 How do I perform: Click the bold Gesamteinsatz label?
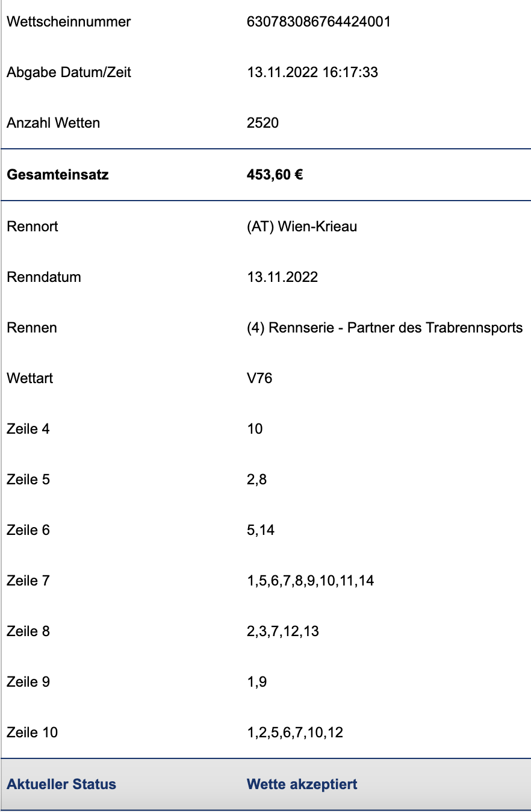(x=58, y=175)
